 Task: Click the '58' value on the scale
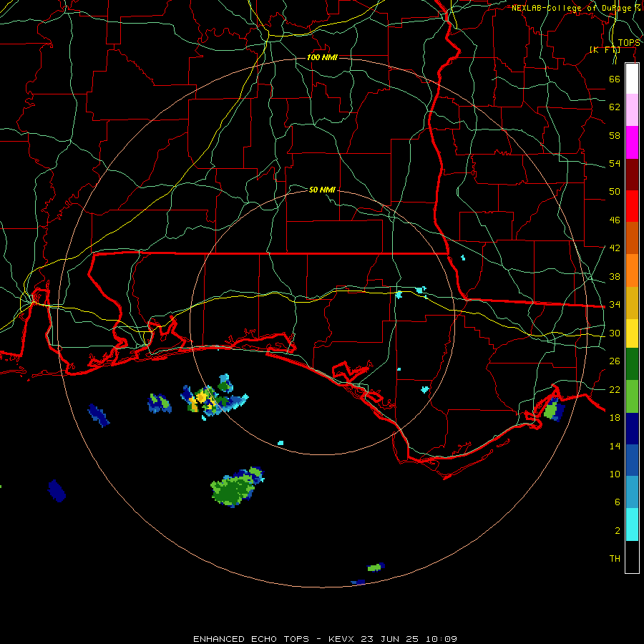(615, 135)
